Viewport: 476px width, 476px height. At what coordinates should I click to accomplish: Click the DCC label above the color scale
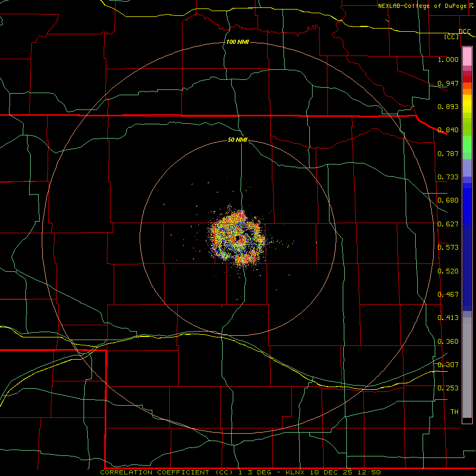[464, 32]
